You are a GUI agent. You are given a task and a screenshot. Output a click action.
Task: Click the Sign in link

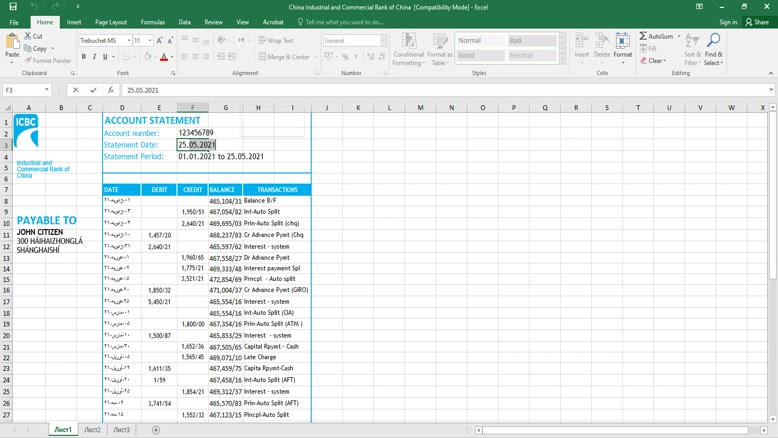(728, 22)
